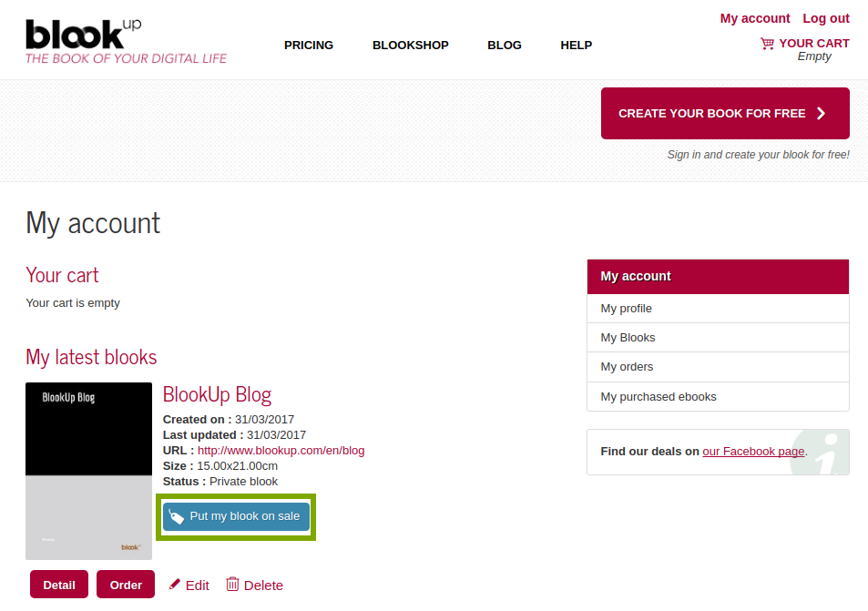The height and width of the screenshot is (611, 868).
Task: Click the 'Private blook' status text
Action: 243,482
